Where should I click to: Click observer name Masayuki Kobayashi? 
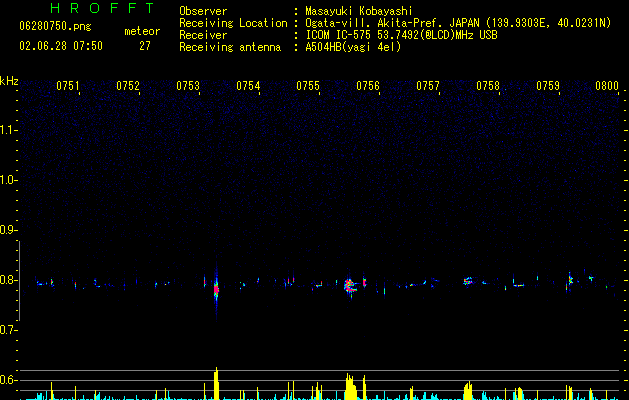[x=359, y=11]
